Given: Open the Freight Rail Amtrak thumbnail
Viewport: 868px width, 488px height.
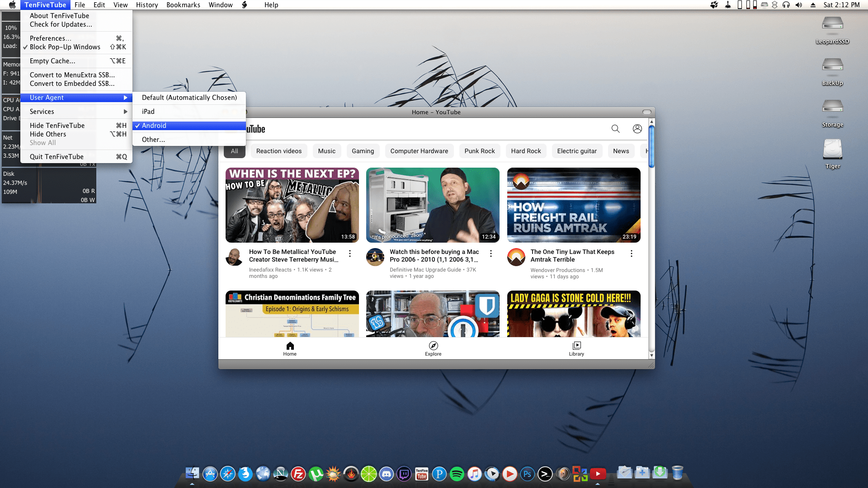Looking at the screenshot, I should 574,205.
